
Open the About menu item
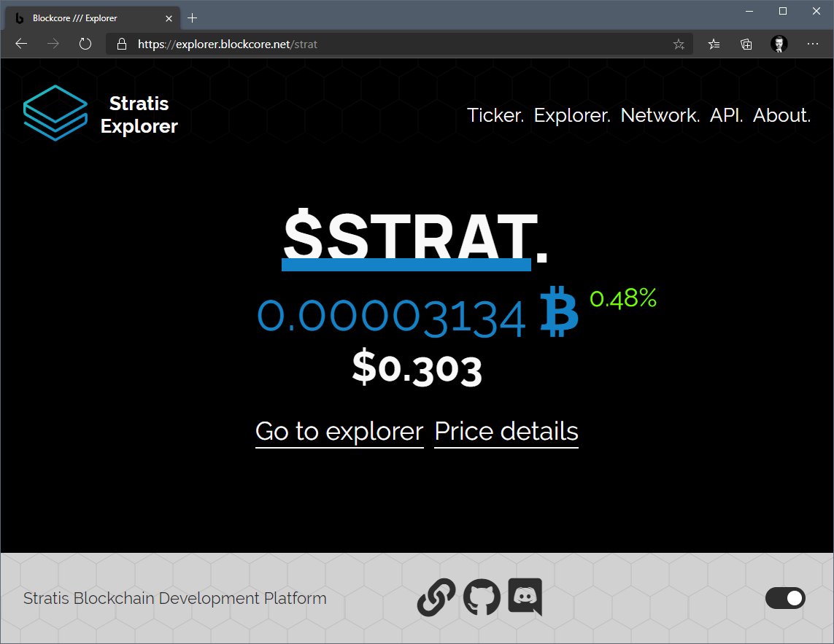point(782,115)
